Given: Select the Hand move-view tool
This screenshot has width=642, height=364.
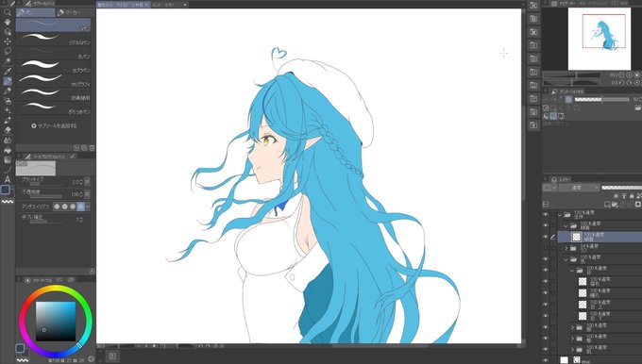Looking at the screenshot, I should (x=8, y=22).
